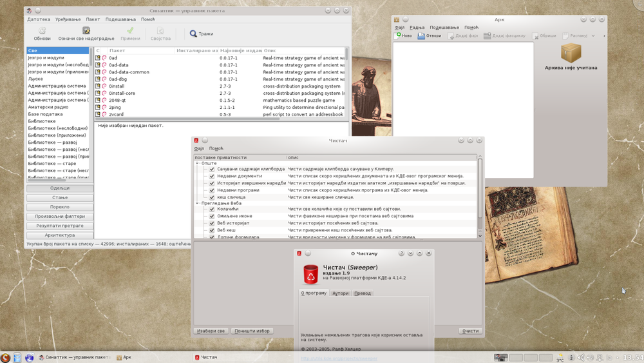Collapse the Прегледање Веба tree group
This screenshot has height=363, width=644.
(197, 203)
